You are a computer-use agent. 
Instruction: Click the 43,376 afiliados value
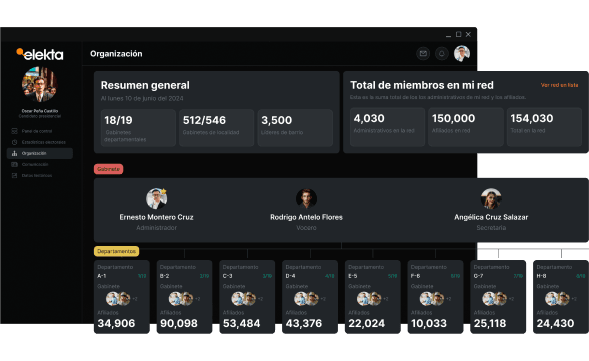(x=304, y=323)
